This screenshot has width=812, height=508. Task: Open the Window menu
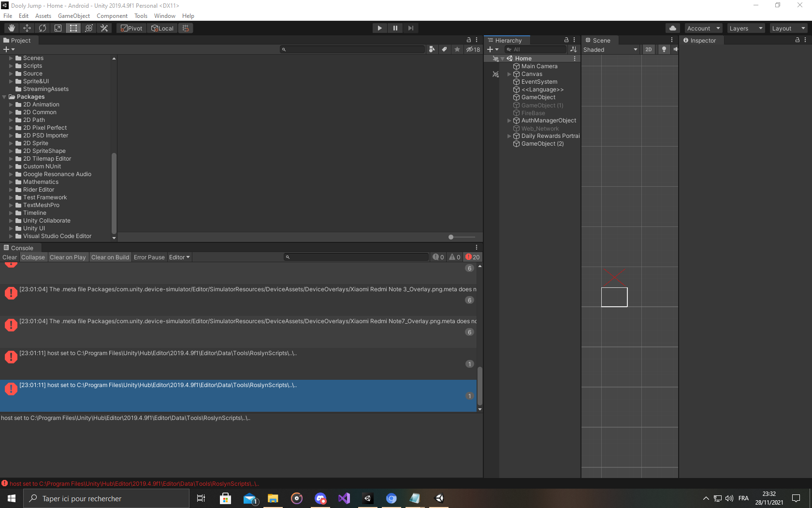pyautogui.click(x=165, y=16)
